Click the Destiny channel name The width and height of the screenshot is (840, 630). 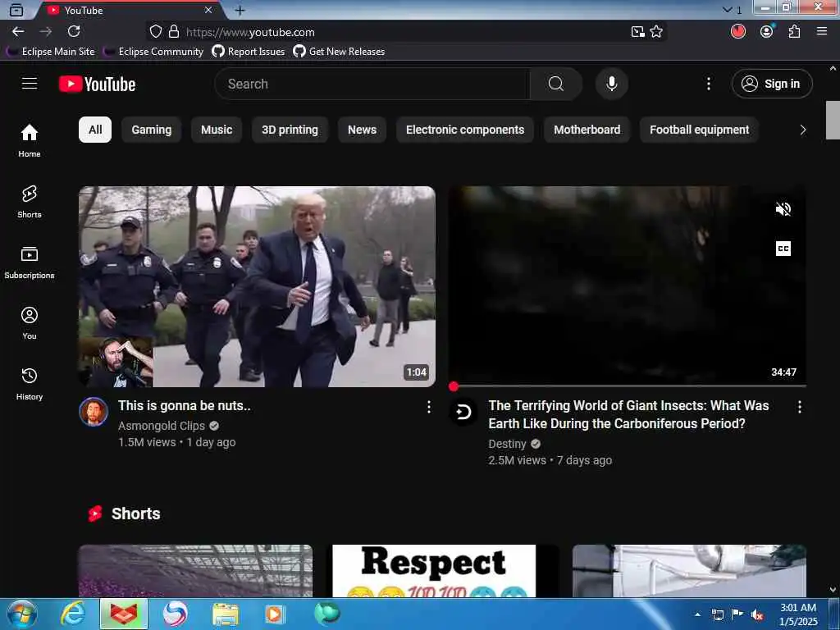tap(507, 444)
